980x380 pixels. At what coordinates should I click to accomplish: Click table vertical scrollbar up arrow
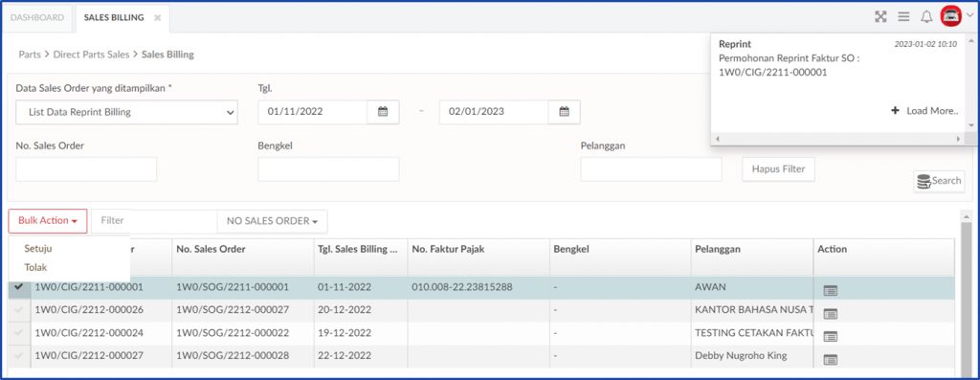967,216
